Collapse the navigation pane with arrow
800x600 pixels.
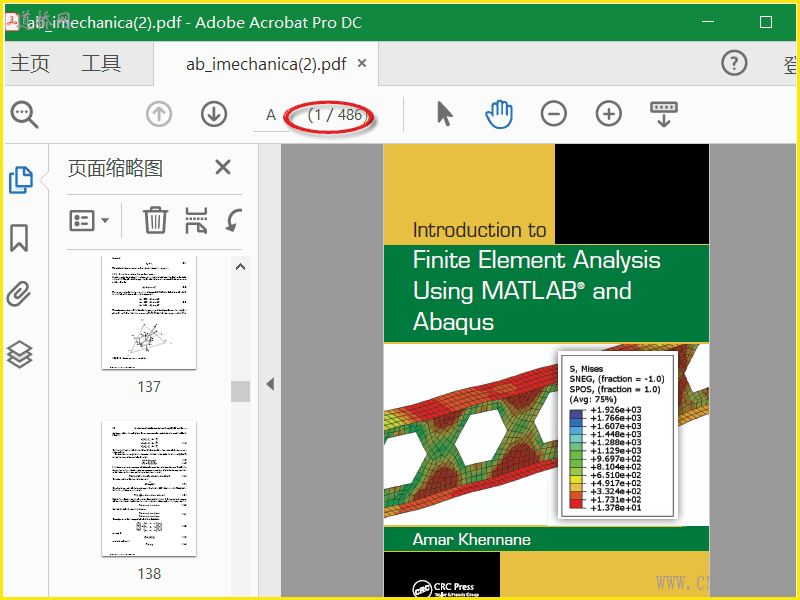coord(270,384)
